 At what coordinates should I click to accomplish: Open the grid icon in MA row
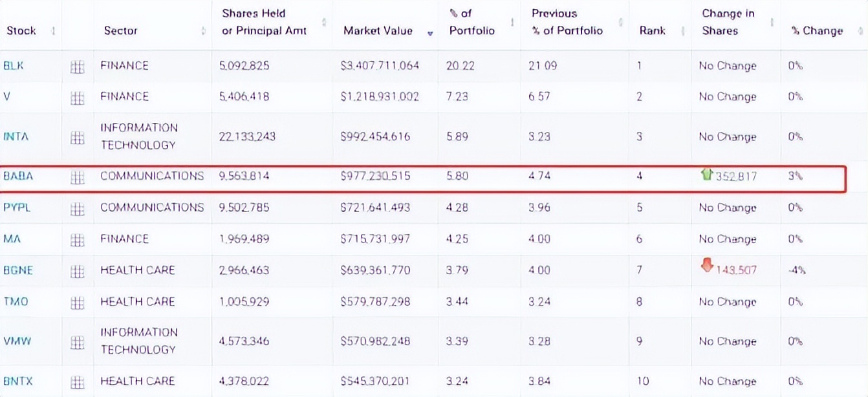[78, 240]
